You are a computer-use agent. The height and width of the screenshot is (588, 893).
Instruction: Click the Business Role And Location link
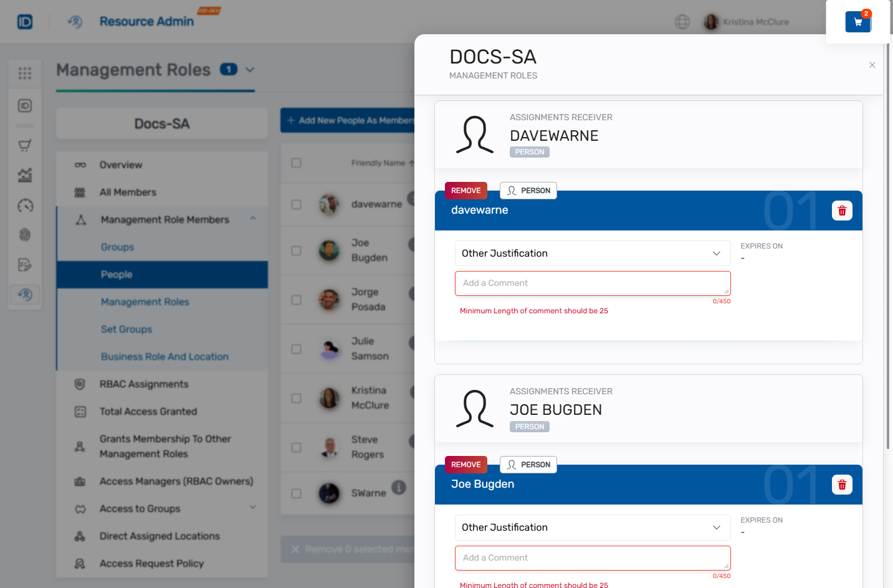click(x=165, y=357)
